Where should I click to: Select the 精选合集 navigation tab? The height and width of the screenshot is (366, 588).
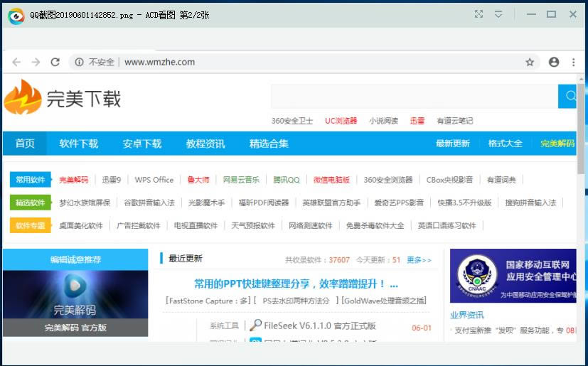pos(269,144)
